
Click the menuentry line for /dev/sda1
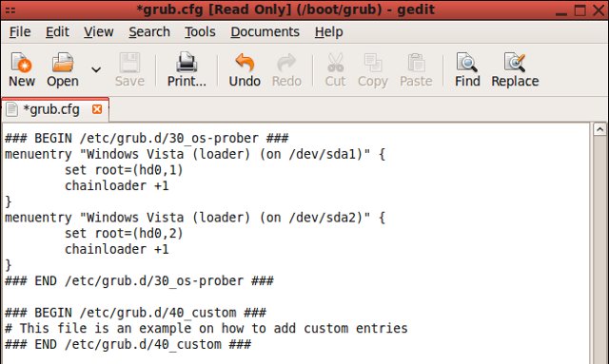(x=194, y=154)
